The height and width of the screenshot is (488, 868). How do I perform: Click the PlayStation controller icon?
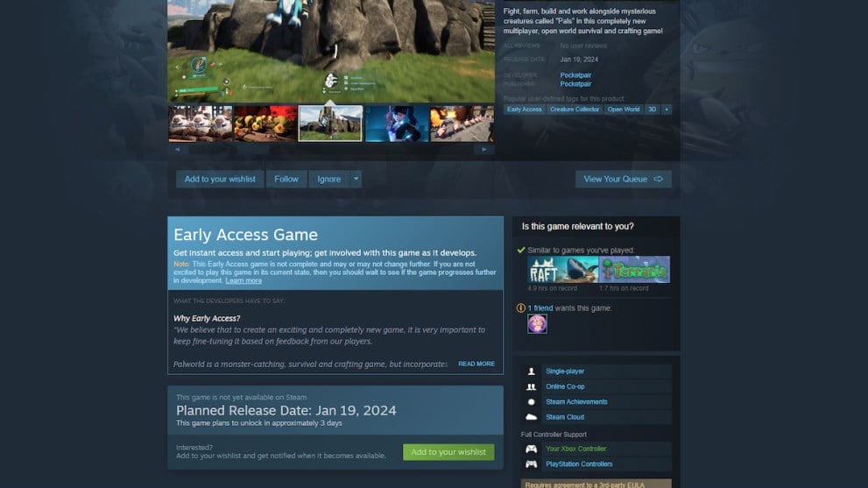[x=531, y=464]
